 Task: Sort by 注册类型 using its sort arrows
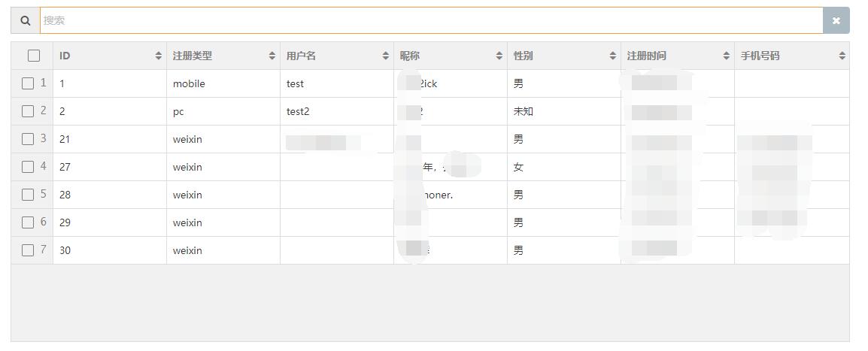click(272, 56)
